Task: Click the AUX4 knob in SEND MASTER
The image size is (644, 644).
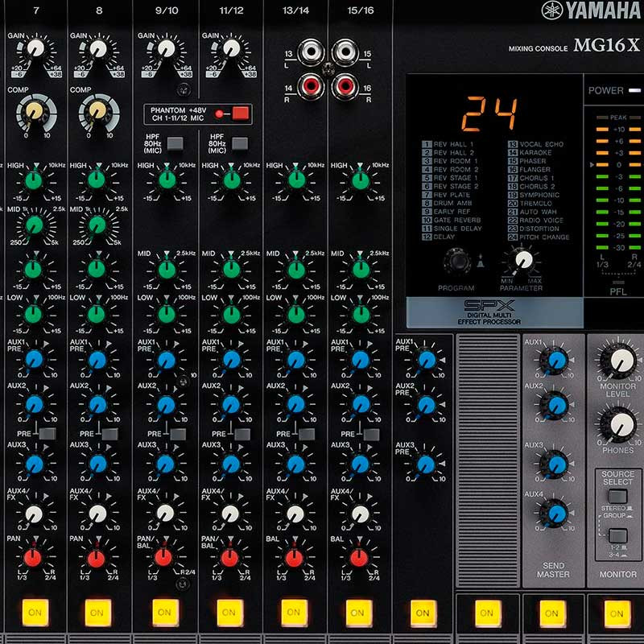Action: pos(555,514)
